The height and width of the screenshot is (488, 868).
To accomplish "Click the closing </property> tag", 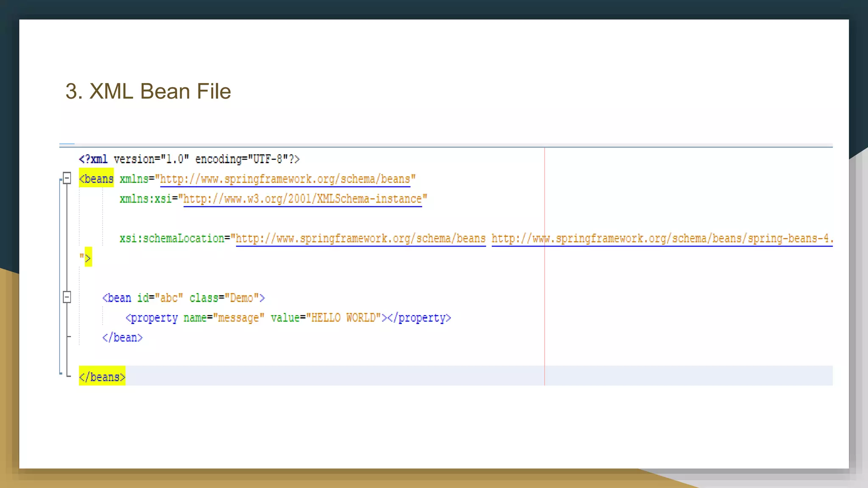I will point(419,318).
